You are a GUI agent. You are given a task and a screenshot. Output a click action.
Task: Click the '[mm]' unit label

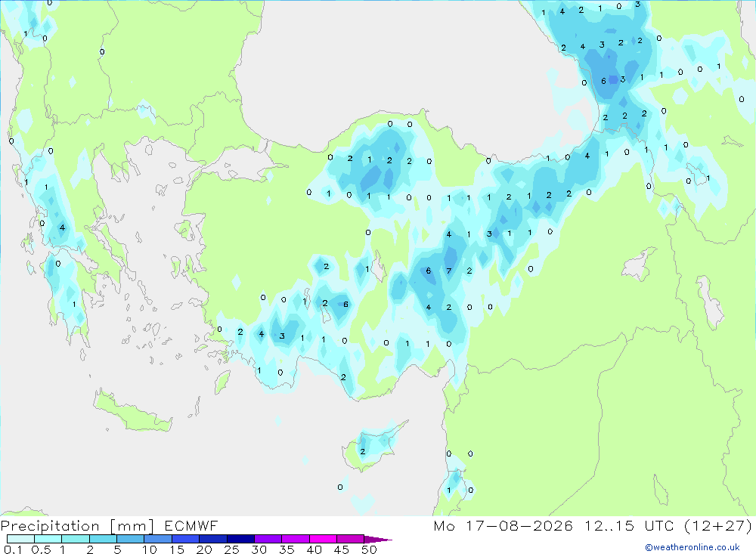click(x=132, y=526)
